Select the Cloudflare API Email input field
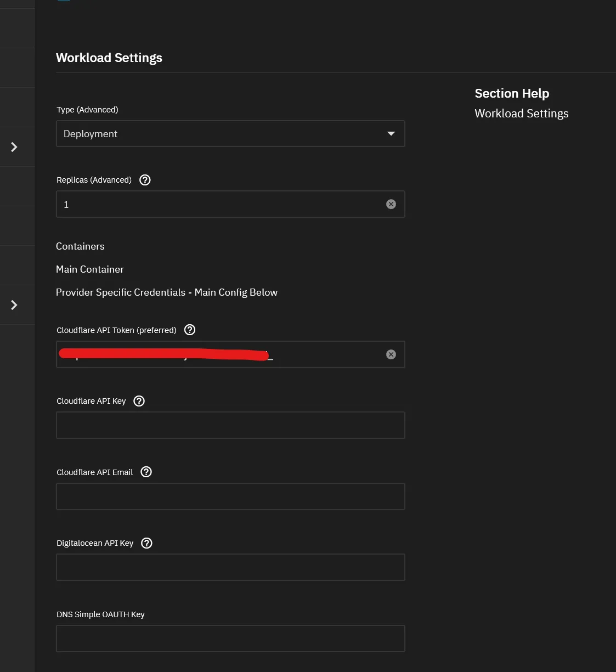The height and width of the screenshot is (672, 616). point(230,496)
